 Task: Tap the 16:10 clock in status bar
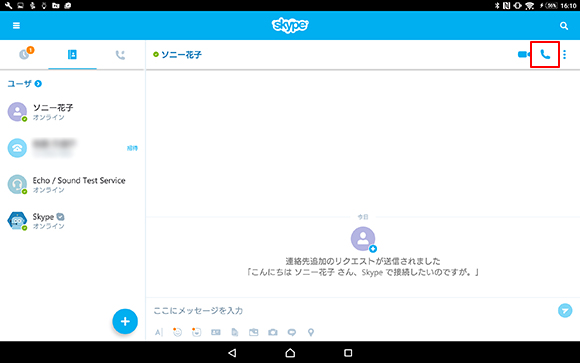(x=569, y=6)
